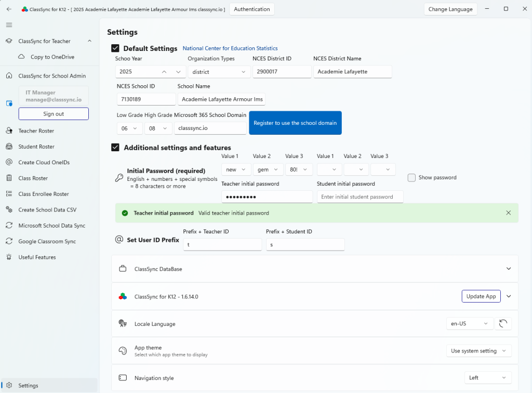Open Copy to OneDrive page
The height and width of the screenshot is (393, 532).
(52, 57)
